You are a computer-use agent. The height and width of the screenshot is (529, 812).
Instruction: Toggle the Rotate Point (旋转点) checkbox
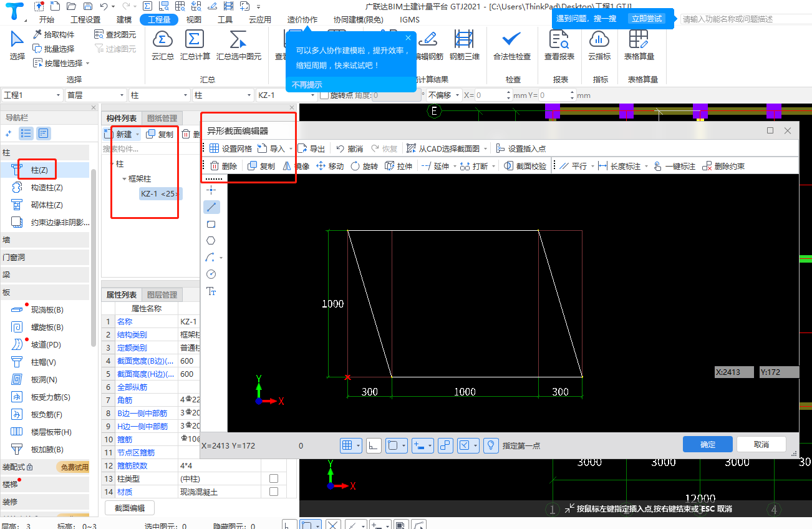[324, 95]
